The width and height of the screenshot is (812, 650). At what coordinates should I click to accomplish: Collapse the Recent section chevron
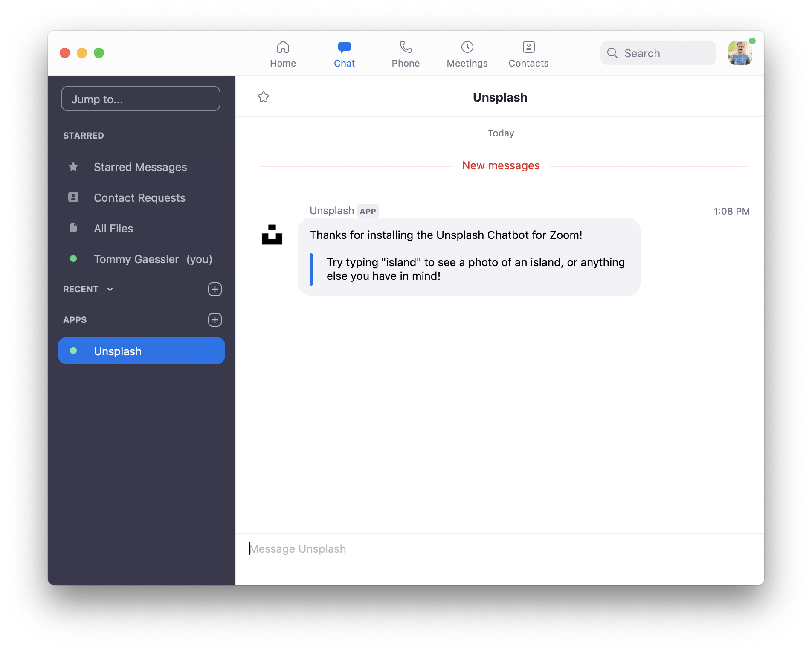[110, 289]
